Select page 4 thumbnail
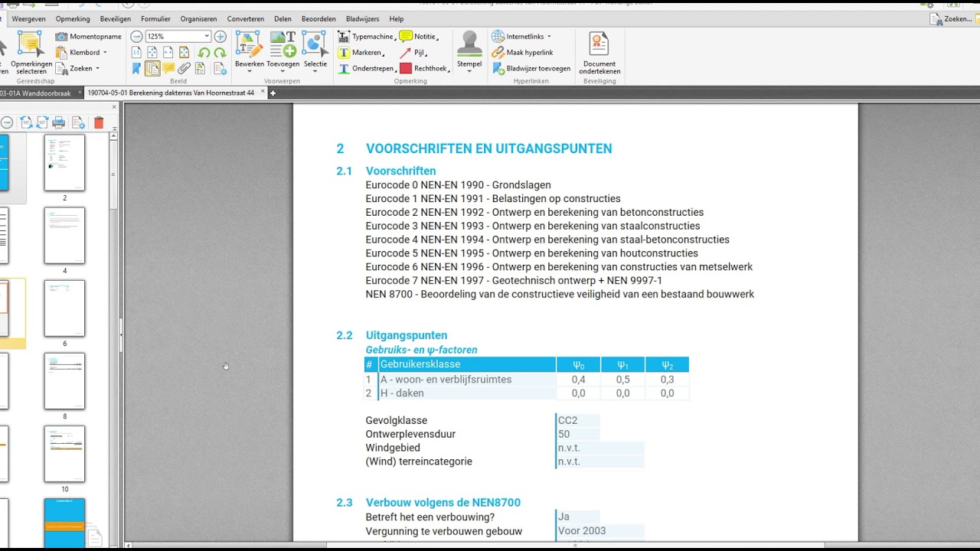 point(64,236)
